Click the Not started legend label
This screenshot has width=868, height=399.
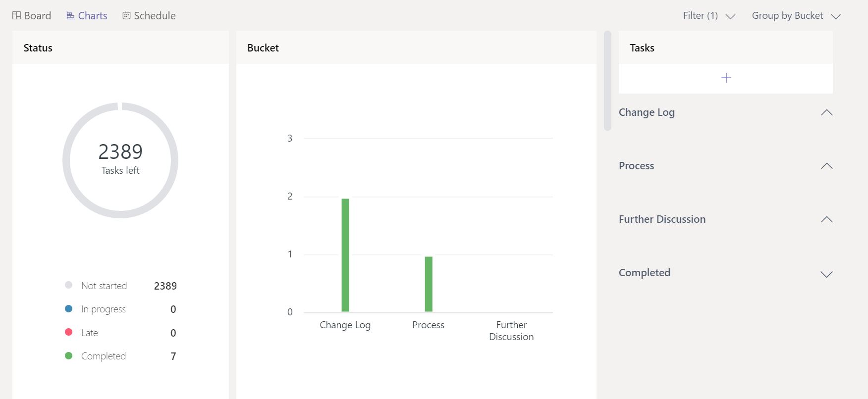tap(104, 286)
